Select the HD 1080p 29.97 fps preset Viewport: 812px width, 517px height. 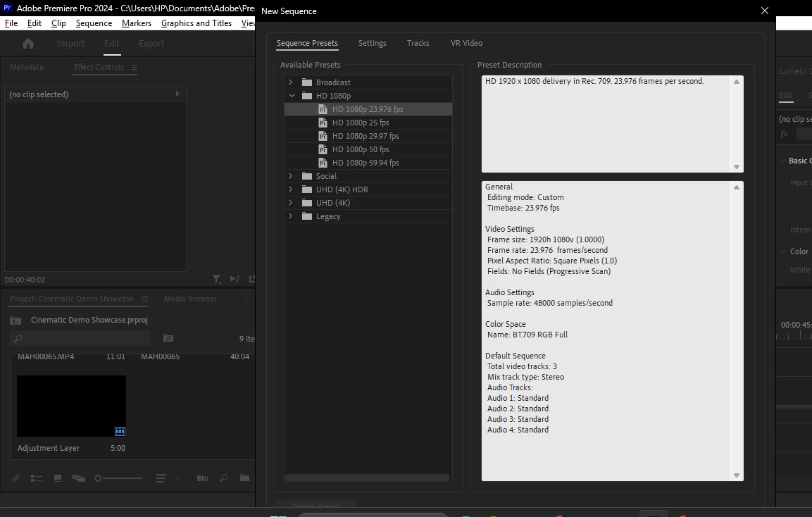(368, 136)
